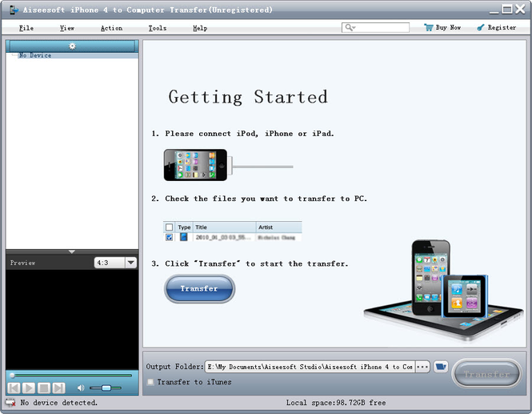
Task: Close the application window
Action: 520,9
